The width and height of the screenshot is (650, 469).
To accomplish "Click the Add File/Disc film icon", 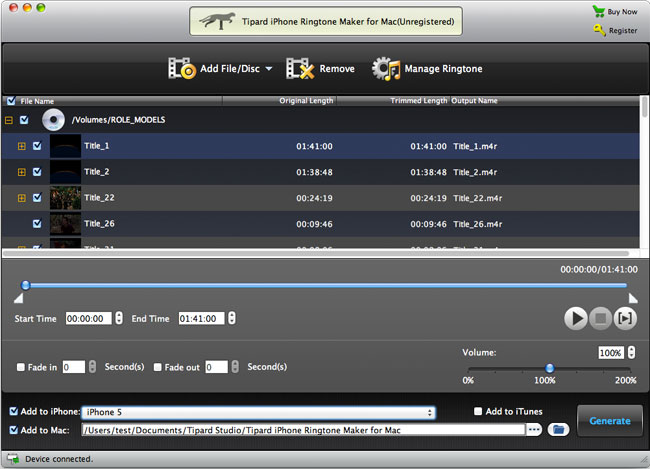I will pyautogui.click(x=182, y=68).
